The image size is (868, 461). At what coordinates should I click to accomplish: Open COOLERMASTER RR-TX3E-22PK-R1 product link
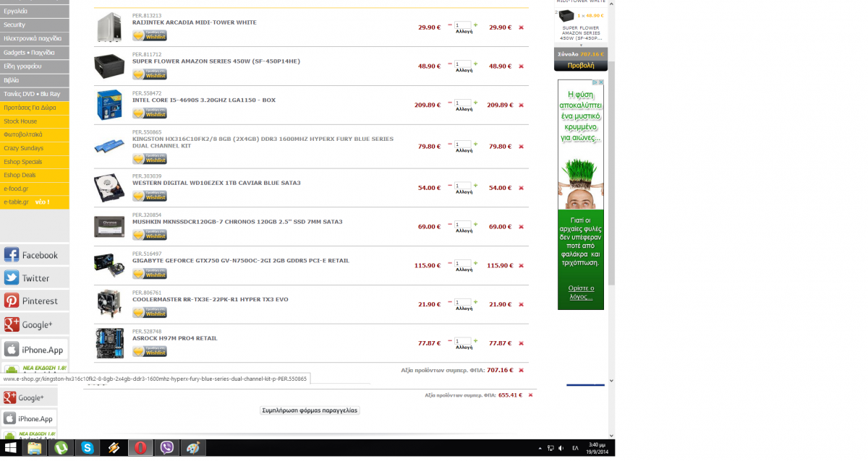210,300
